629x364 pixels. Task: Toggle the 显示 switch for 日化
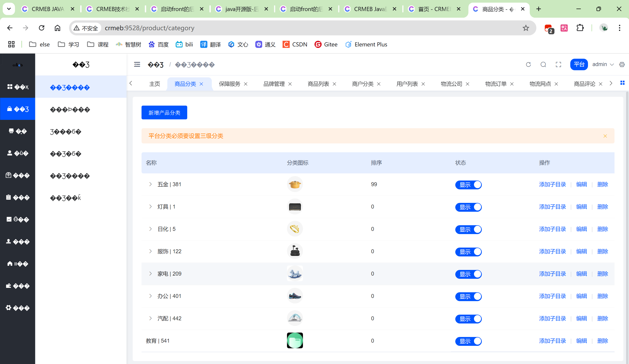[468, 230]
